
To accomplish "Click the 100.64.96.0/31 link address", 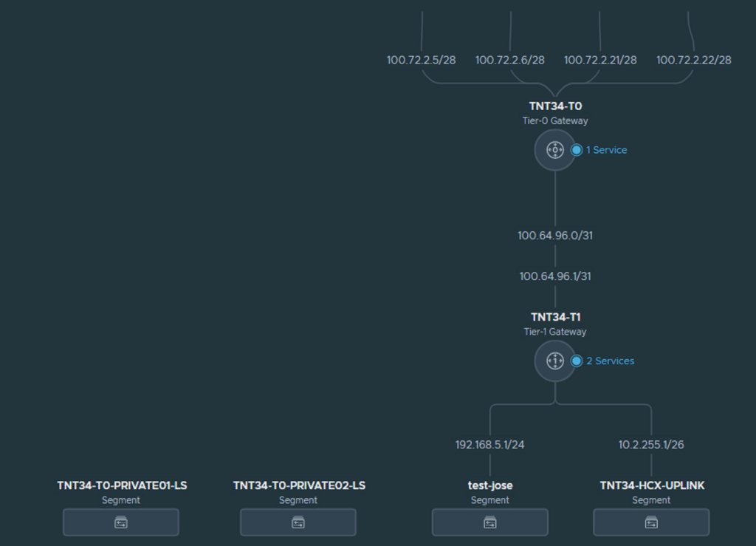I will point(555,236).
